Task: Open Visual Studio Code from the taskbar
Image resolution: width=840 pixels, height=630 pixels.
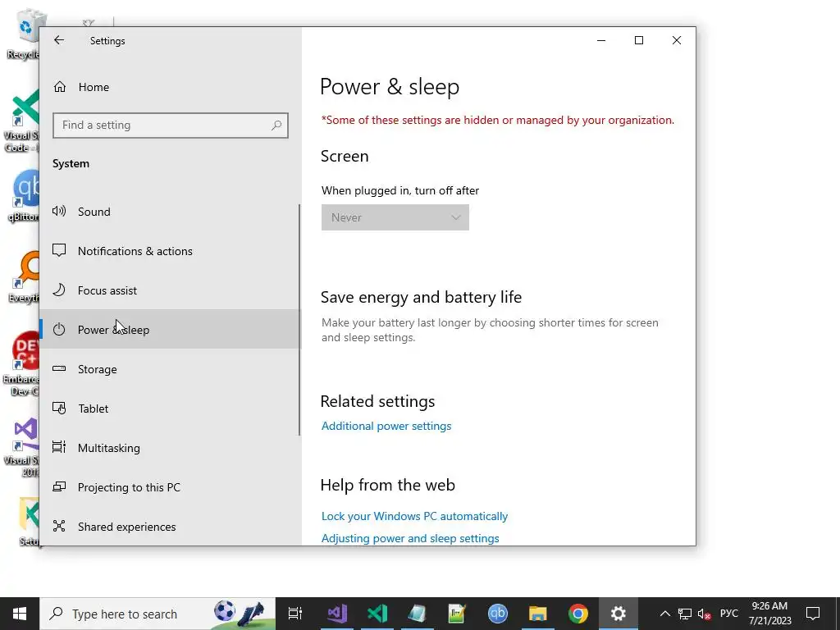Action: [x=377, y=614]
